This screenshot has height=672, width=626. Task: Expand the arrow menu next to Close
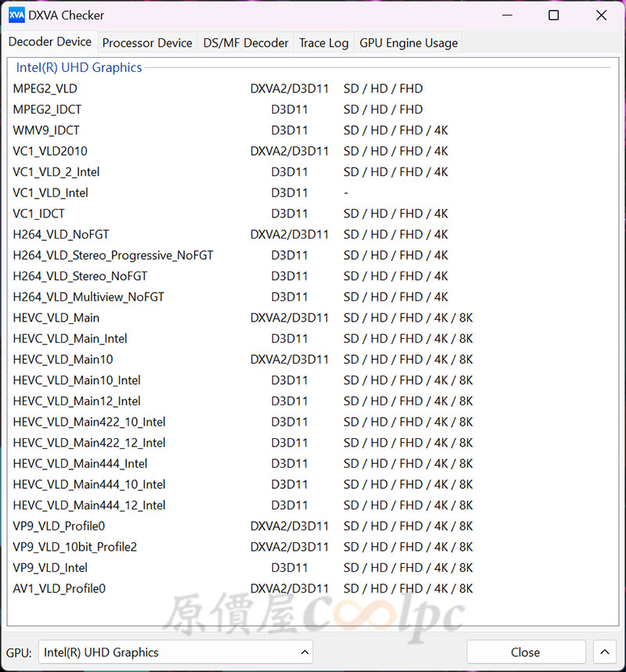tap(605, 652)
